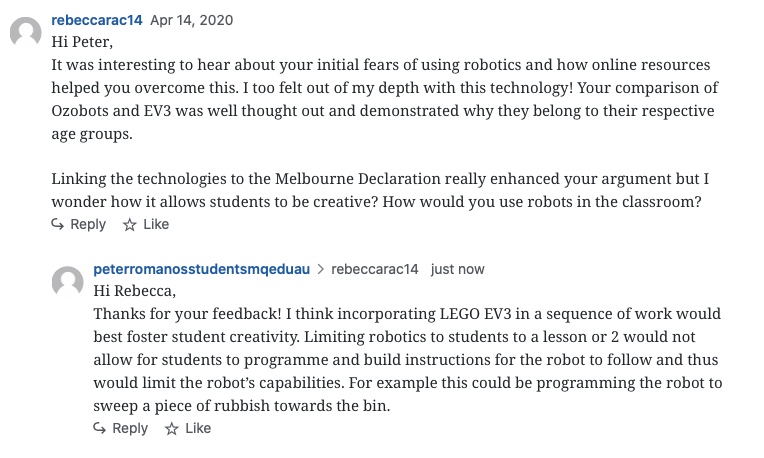Click the star icon under rebeccarac14's comment
Viewport: 764px width, 458px height.
[129, 225]
